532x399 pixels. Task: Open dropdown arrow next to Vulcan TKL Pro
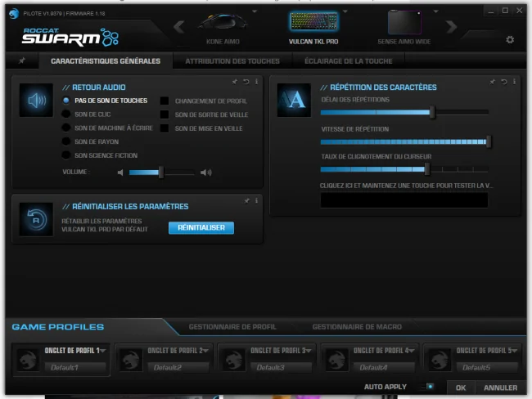tap(345, 11)
